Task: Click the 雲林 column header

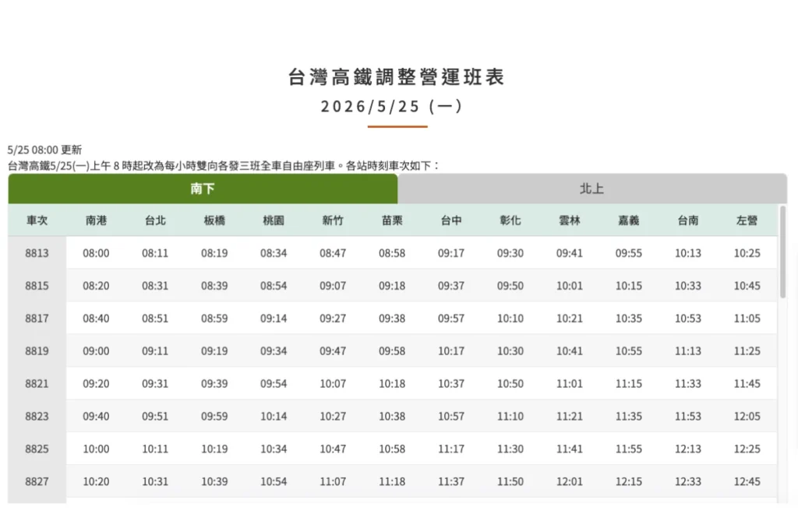Action: point(570,220)
